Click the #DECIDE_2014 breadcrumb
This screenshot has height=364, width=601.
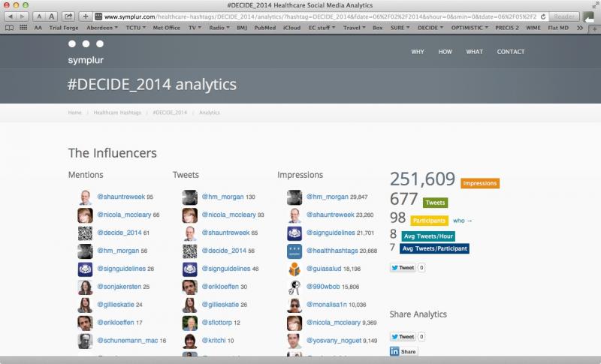(x=170, y=113)
